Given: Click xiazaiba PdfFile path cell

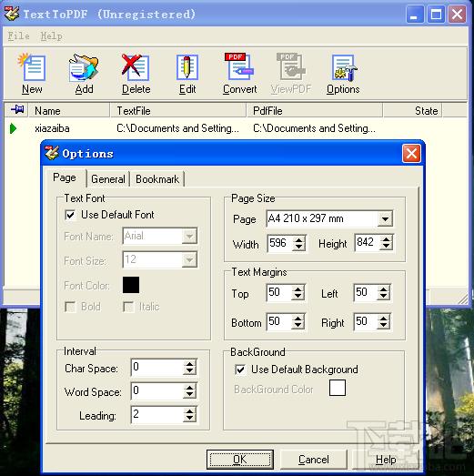Looking at the screenshot, I should [315, 128].
